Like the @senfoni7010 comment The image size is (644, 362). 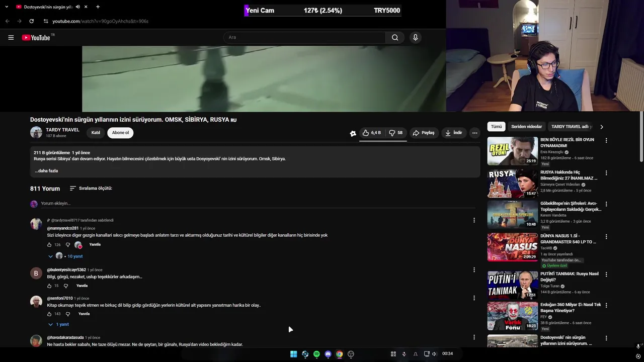point(49,314)
